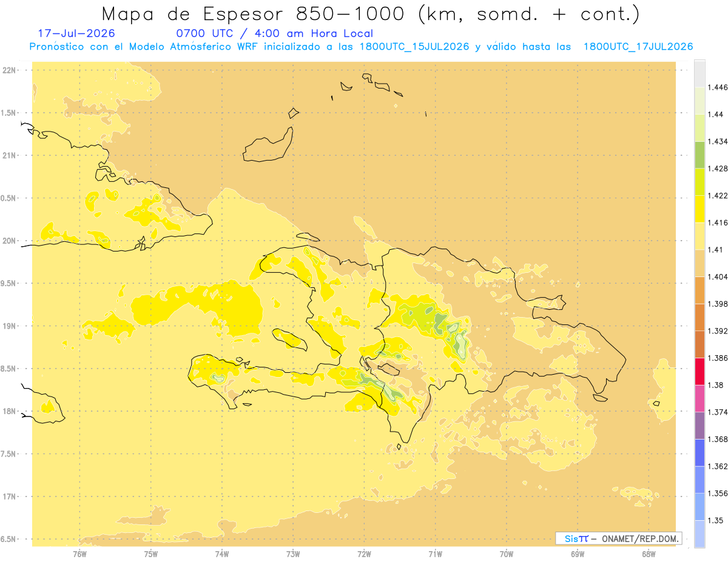This screenshot has width=728, height=562.
Task: Click colorbar label '1.416'
Action: click(719, 222)
